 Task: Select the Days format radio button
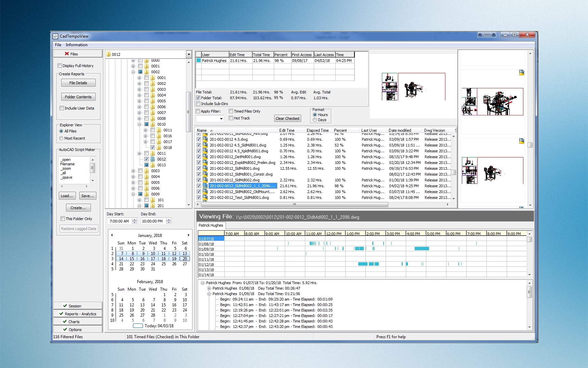[x=315, y=120]
